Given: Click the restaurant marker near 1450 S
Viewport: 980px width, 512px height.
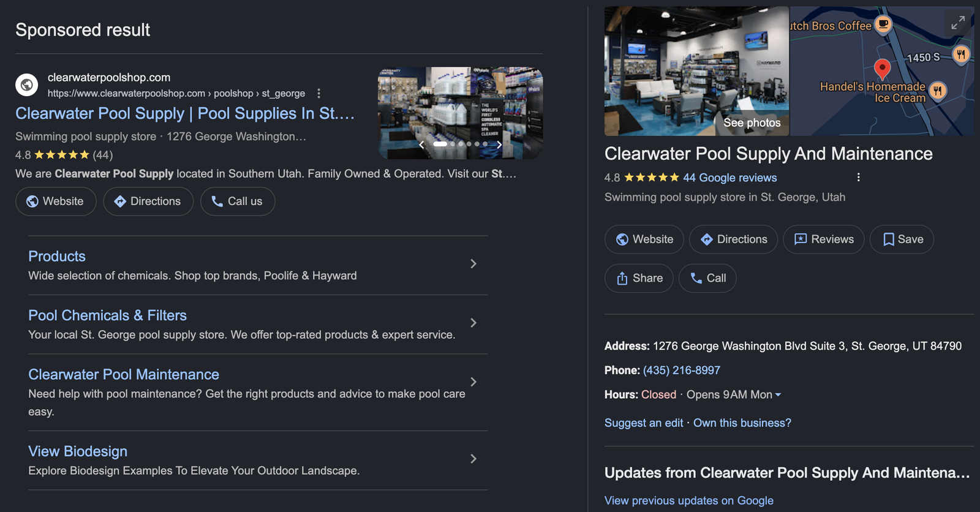Looking at the screenshot, I should (961, 54).
